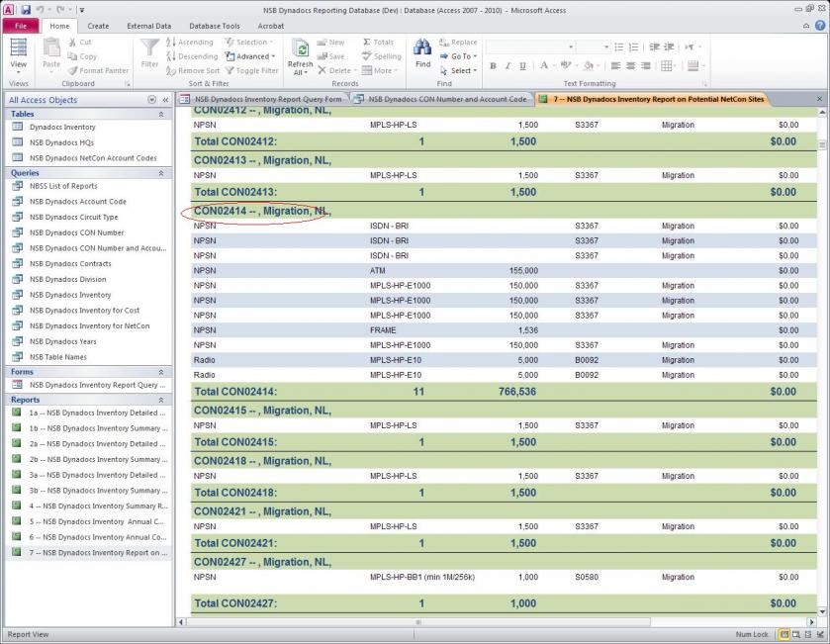The image size is (830, 644).
Task: Switch to Design View in status bar
Action: point(820,634)
